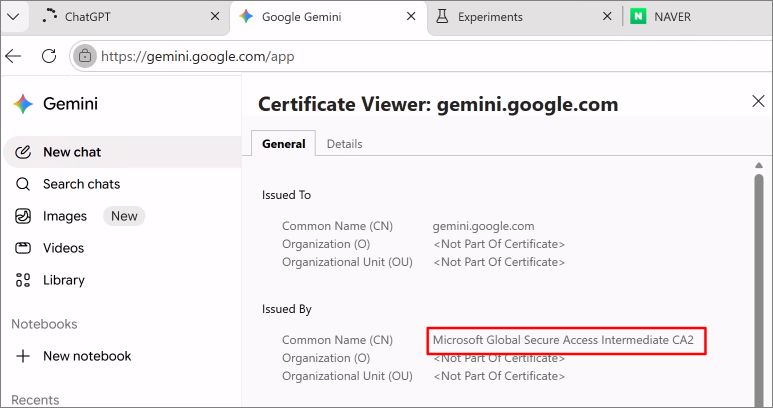Click the Experiments flask tab icon
The height and width of the screenshot is (408, 773).
pyautogui.click(x=442, y=17)
